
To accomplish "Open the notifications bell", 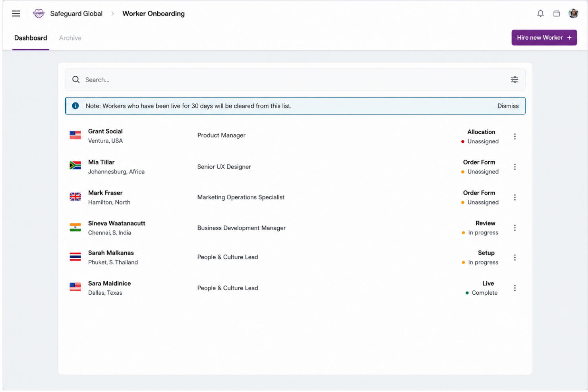I will [x=540, y=14].
